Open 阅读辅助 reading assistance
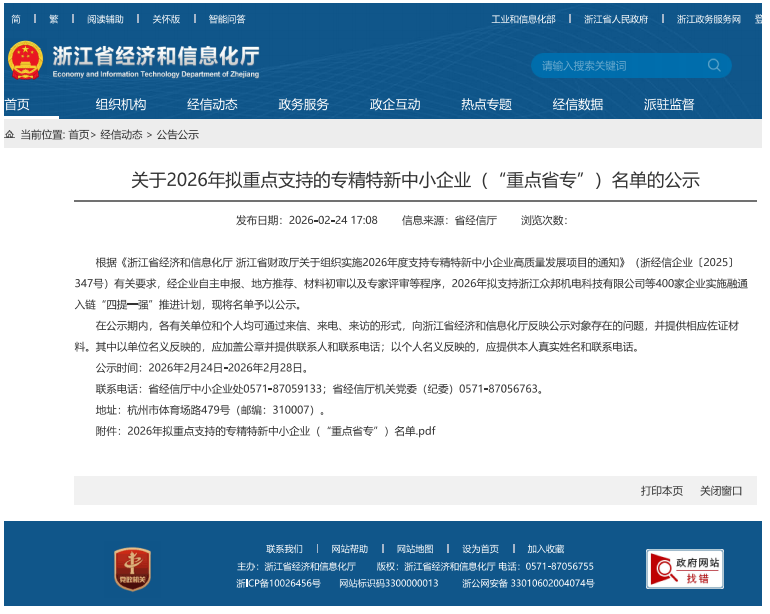This screenshot has width=770, height=614. pyautogui.click(x=105, y=19)
